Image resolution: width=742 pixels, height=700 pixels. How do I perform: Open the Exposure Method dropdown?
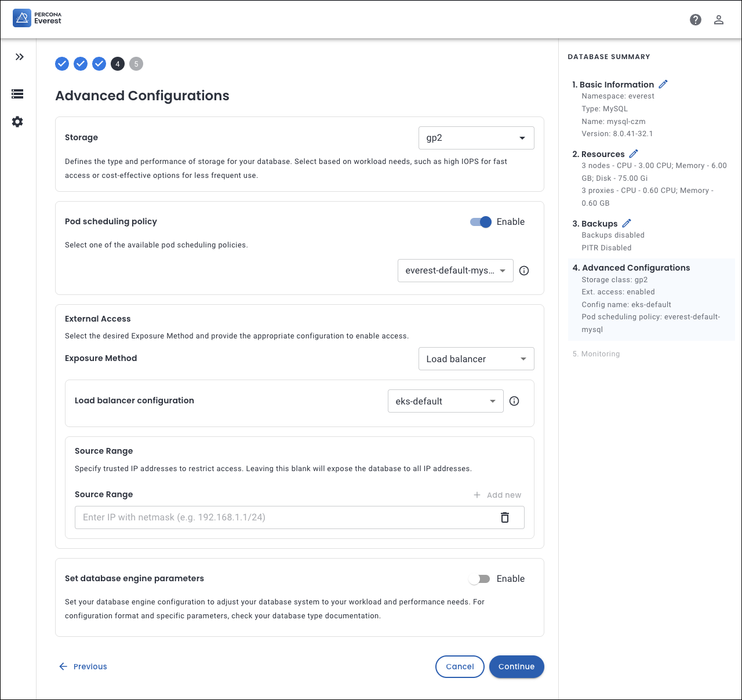pos(476,359)
